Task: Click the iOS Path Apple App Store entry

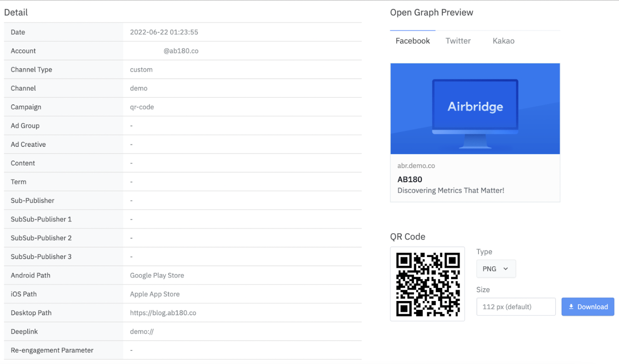Action: point(154,294)
